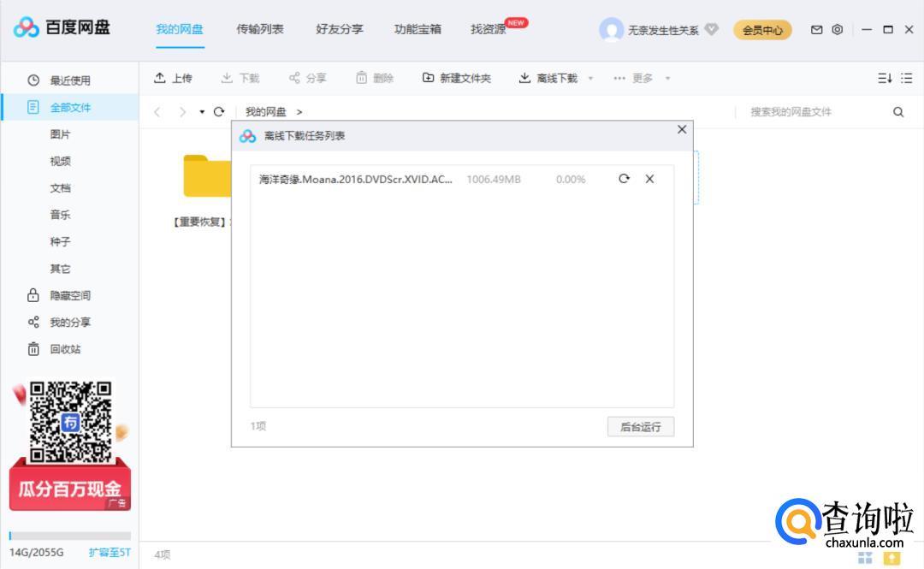This screenshot has height=569, width=924.
Task: Expand the 离线下载 dropdown arrow
Action: (590, 79)
